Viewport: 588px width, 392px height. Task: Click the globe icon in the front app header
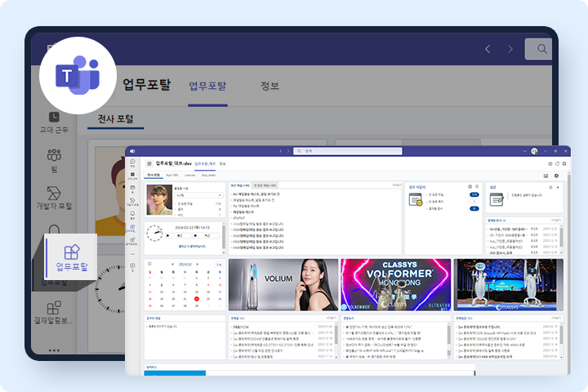(564, 163)
